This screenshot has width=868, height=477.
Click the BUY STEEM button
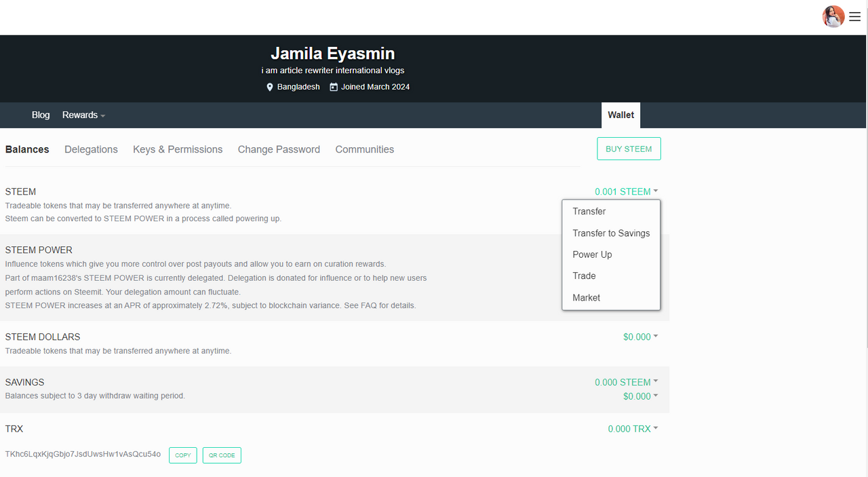click(629, 149)
